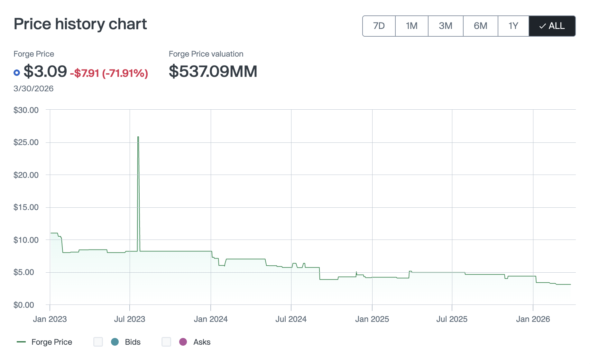Click the Jan 2024 axis label
Image resolution: width=590 pixels, height=364 pixels.
coord(211,319)
